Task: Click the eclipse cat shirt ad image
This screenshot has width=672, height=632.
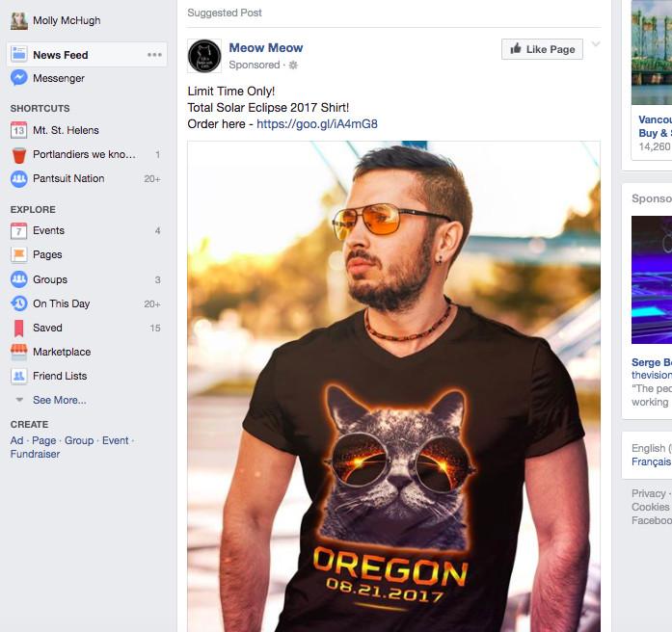Action: tap(393, 385)
